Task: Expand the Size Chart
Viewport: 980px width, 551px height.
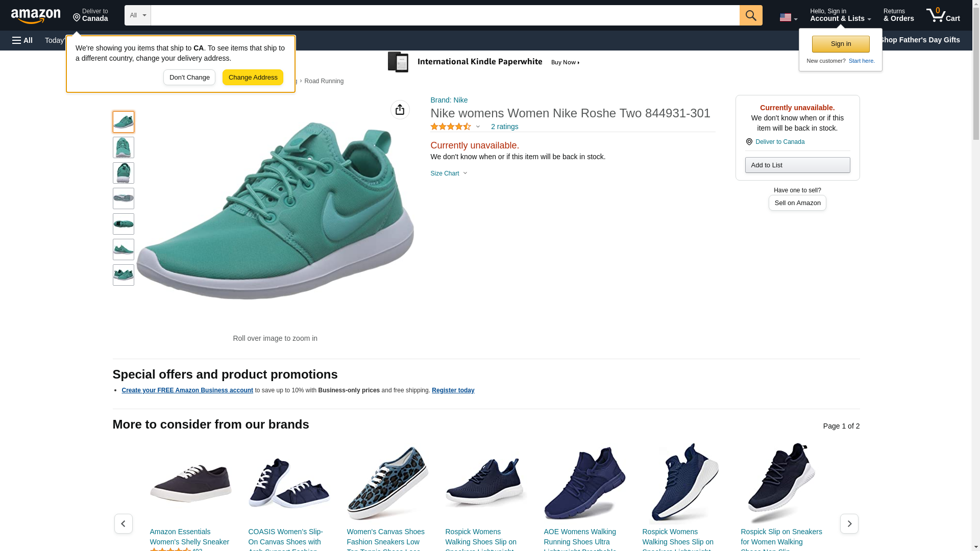Action: coord(449,173)
